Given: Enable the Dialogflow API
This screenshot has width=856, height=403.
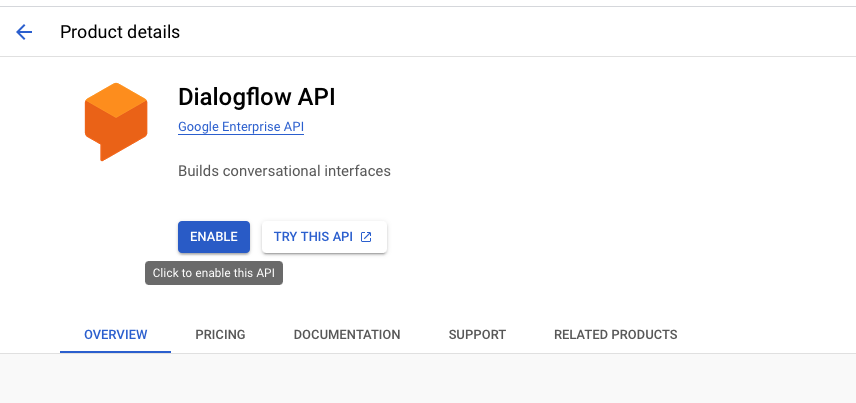Looking at the screenshot, I should (x=214, y=237).
